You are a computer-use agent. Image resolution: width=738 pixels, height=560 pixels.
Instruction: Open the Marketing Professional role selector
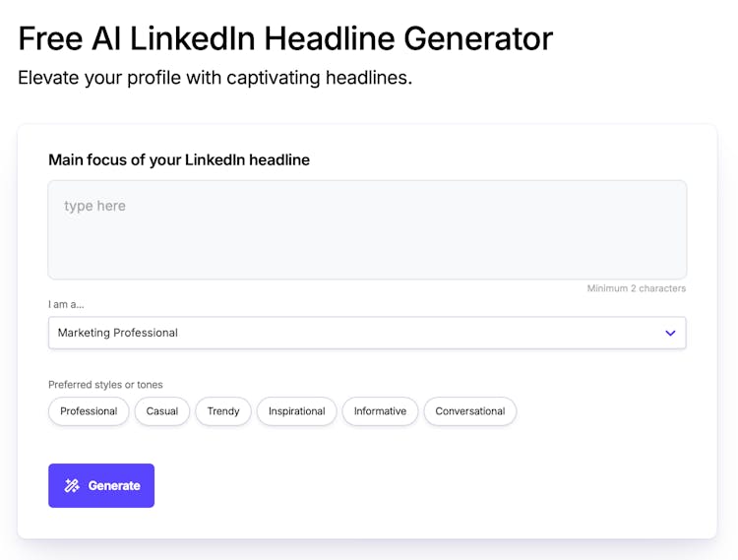coord(366,333)
